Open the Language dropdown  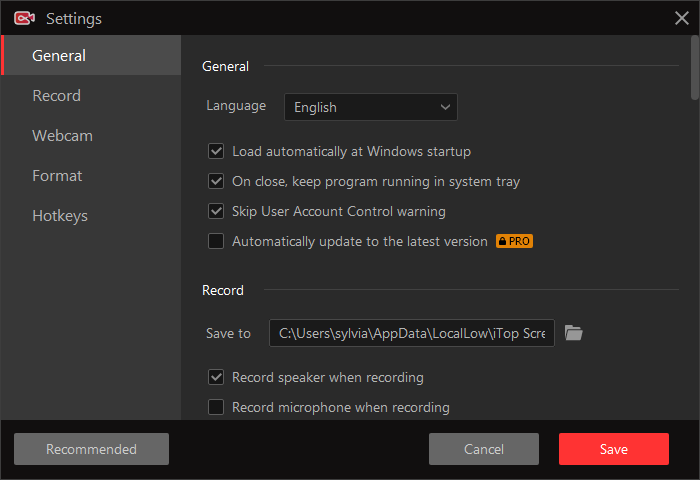coord(370,107)
